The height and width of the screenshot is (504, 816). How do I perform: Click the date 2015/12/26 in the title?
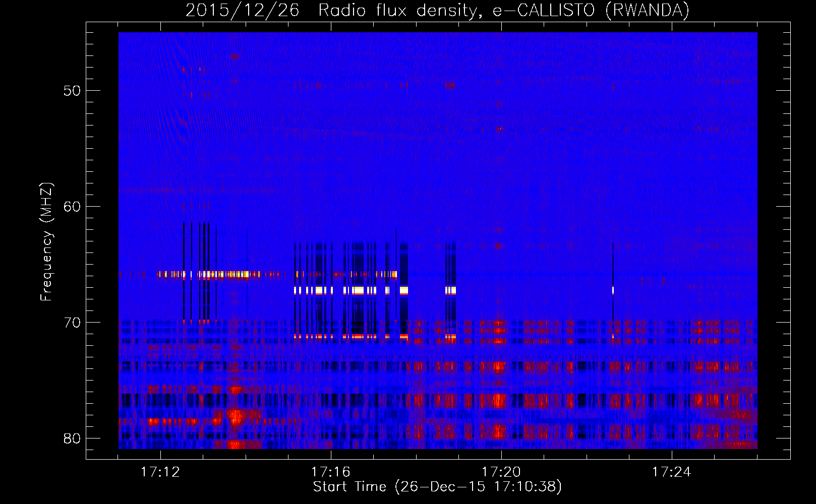[242, 10]
